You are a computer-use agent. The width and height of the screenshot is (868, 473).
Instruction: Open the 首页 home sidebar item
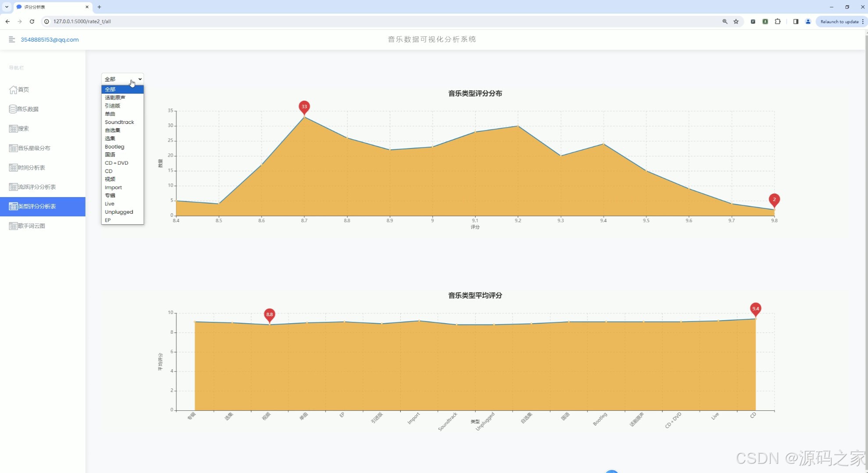[19, 90]
